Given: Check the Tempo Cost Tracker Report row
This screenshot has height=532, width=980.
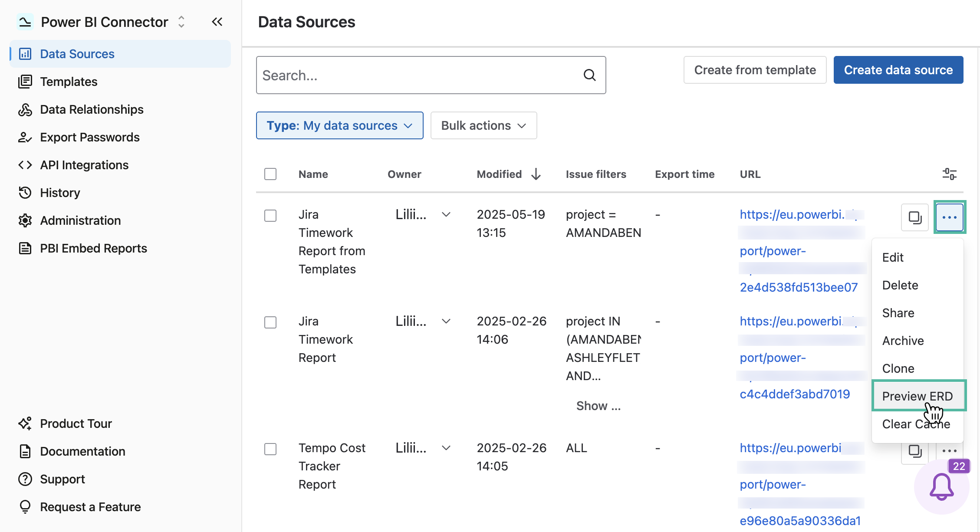Looking at the screenshot, I should click(x=270, y=449).
